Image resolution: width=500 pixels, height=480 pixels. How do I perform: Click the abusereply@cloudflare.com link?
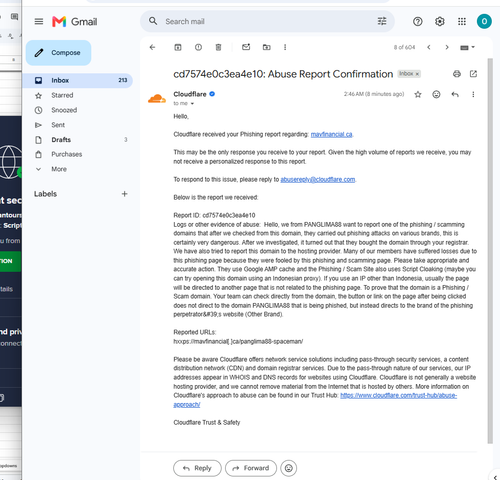point(318,179)
